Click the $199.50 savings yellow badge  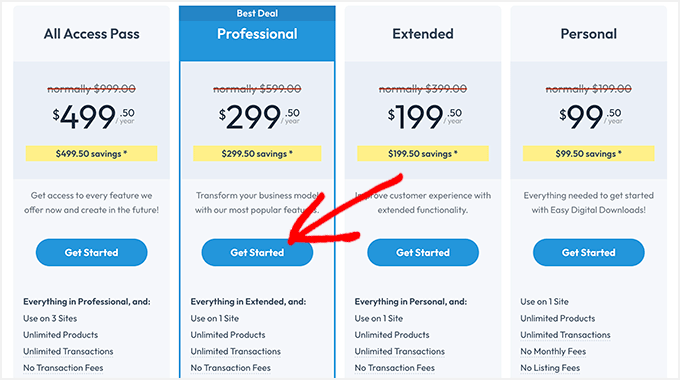(423, 154)
